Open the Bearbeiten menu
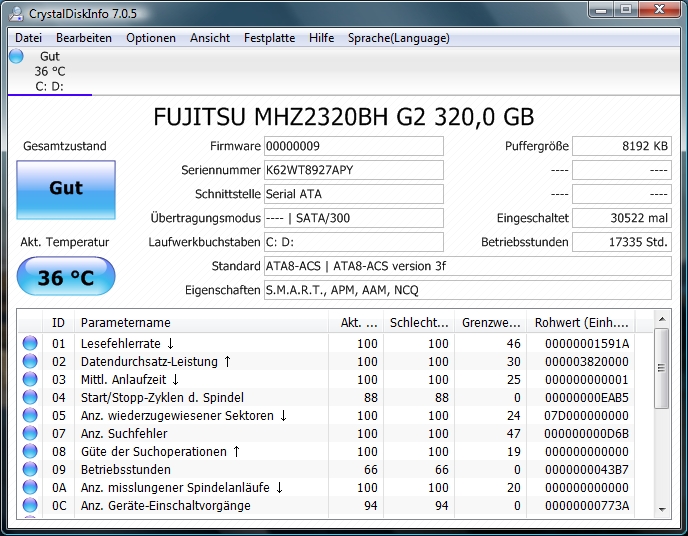 click(x=84, y=38)
